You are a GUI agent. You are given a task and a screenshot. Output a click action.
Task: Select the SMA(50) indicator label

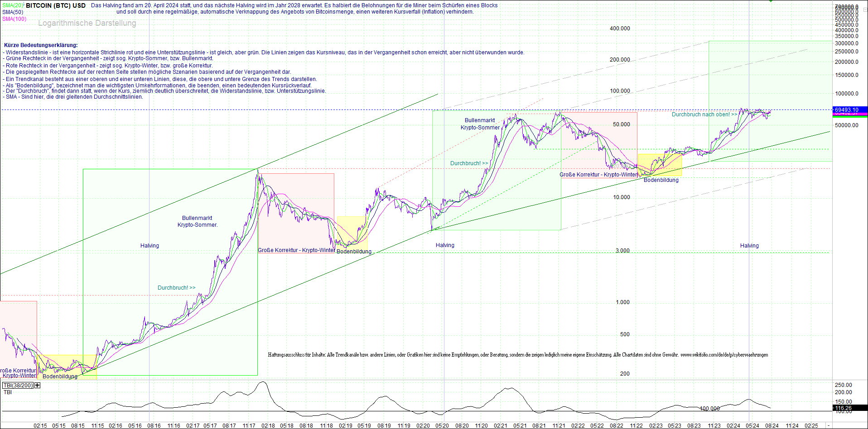pyautogui.click(x=11, y=12)
